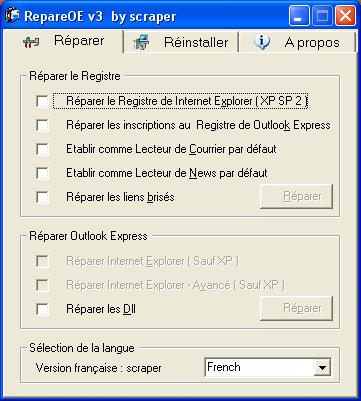The width and height of the screenshot is (361, 401).
Task: Click the French language combo box field
Action: pyautogui.click(x=268, y=368)
